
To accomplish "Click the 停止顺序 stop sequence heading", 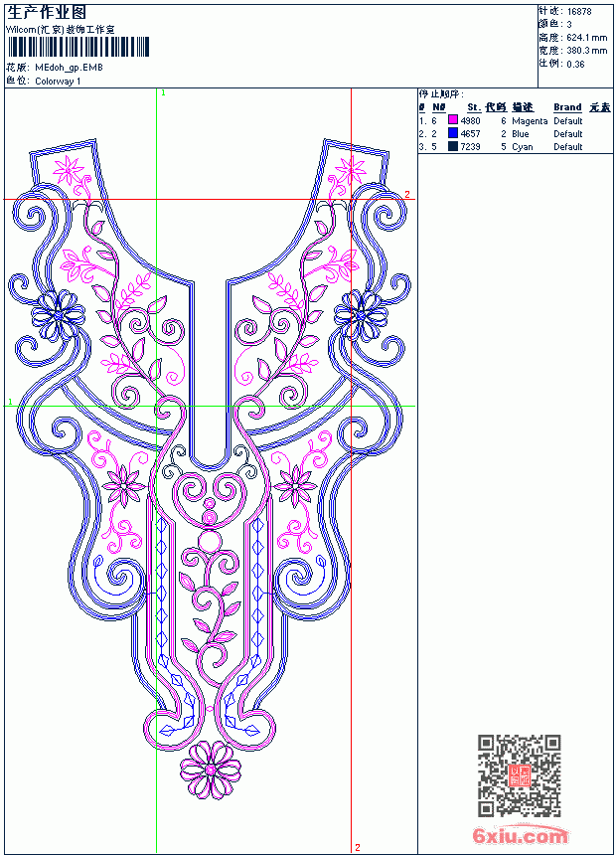I will tap(441, 94).
